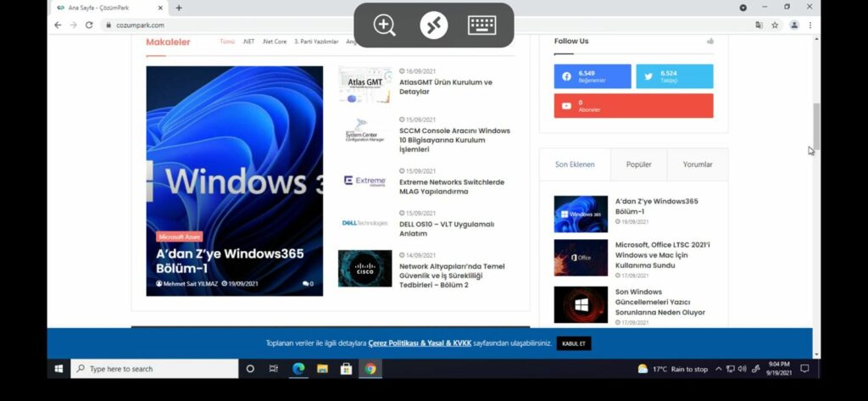Open DELL OS10 – VLT Uygulamalı Anlatım article
Viewport: 868px width, 401px height.
(x=447, y=229)
